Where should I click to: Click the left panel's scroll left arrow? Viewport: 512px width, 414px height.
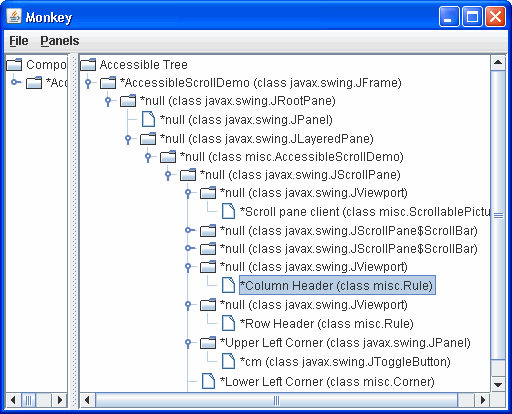click(x=13, y=399)
